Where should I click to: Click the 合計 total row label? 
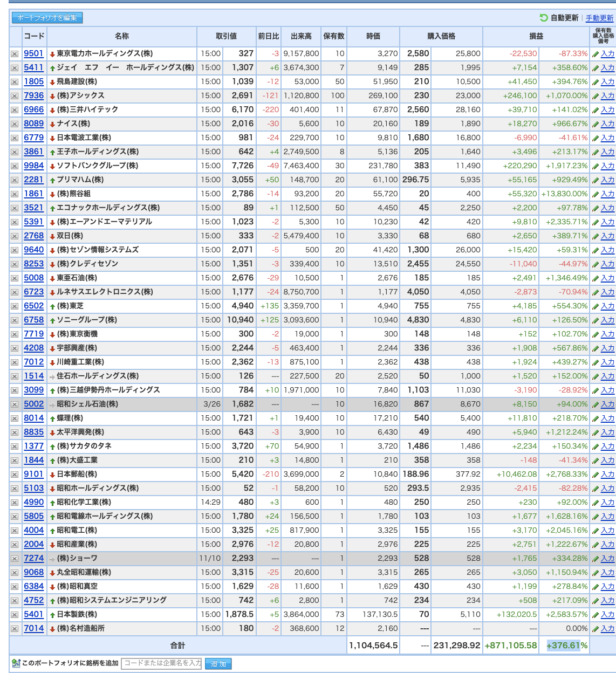click(177, 645)
